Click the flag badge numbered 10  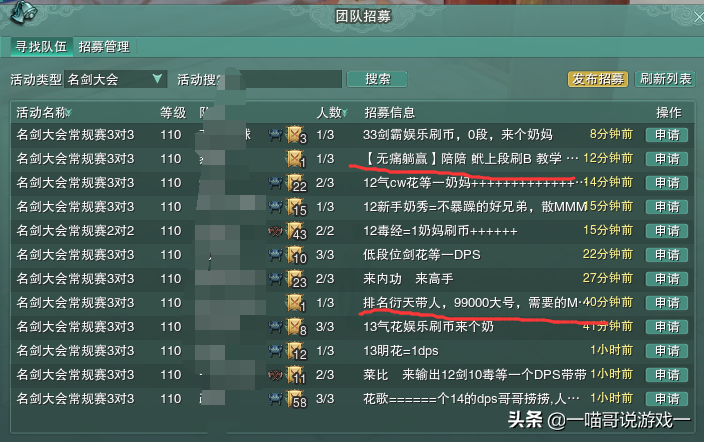tap(296, 255)
